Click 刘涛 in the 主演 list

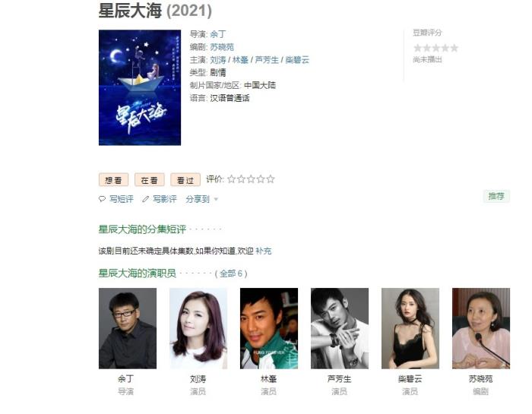click(x=218, y=60)
